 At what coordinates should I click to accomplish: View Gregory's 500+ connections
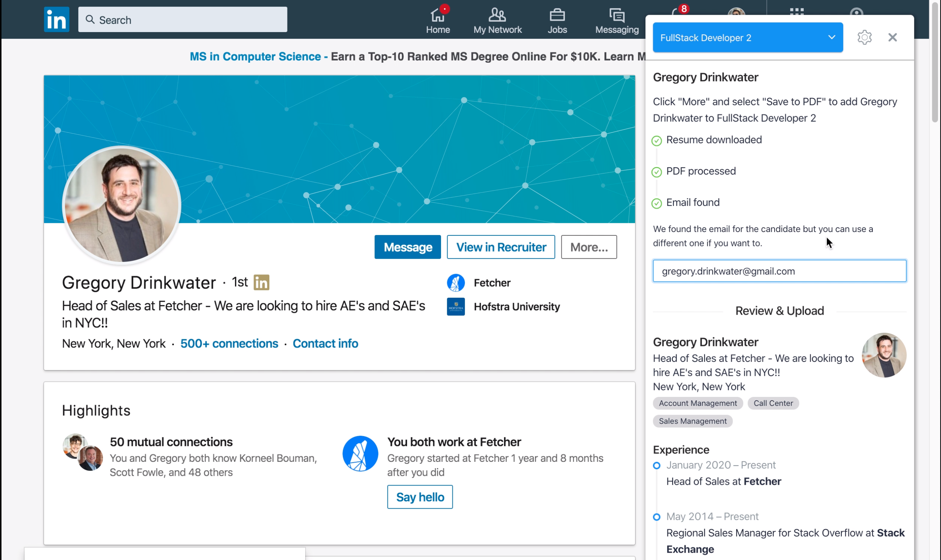click(x=229, y=343)
